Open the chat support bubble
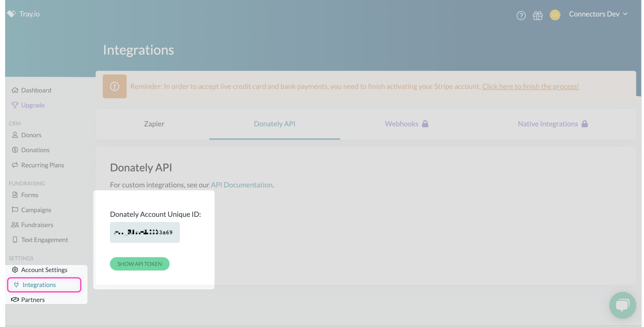644x327 pixels. [622, 305]
